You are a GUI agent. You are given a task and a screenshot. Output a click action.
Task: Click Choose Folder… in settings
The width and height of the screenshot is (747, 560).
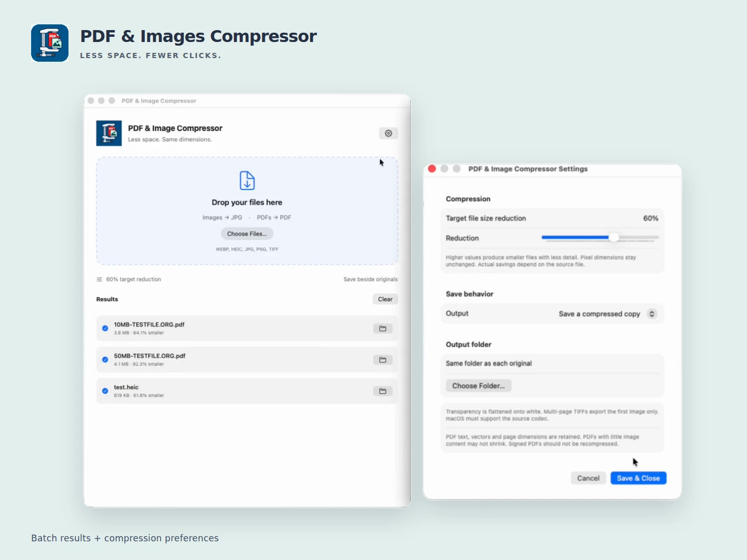(x=478, y=386)
